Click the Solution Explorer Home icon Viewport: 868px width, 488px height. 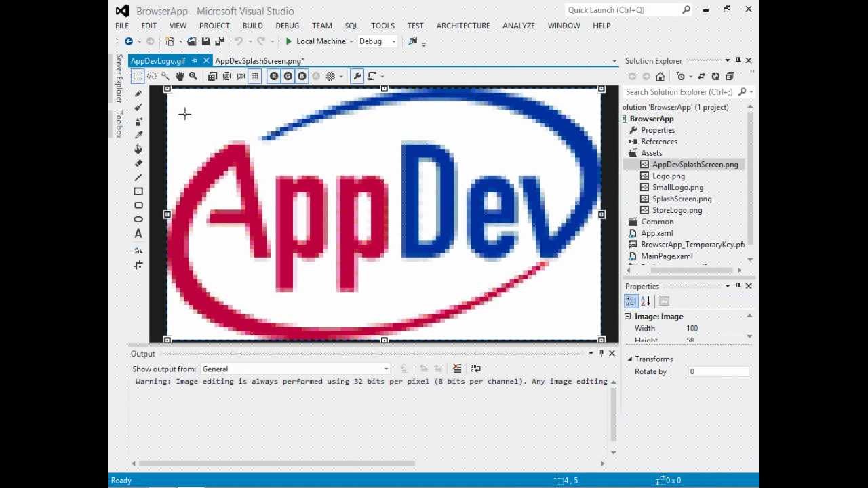point(660,77)
